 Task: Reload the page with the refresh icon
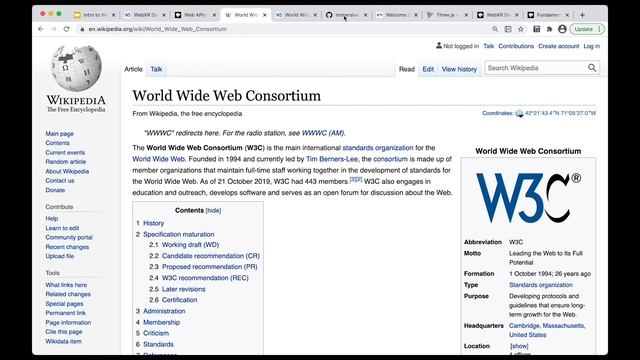(x=66, y=29)
